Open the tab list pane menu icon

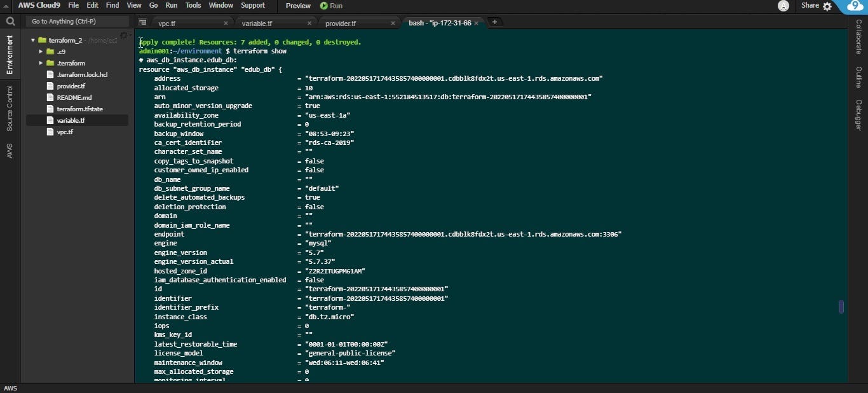coord(143,22)
